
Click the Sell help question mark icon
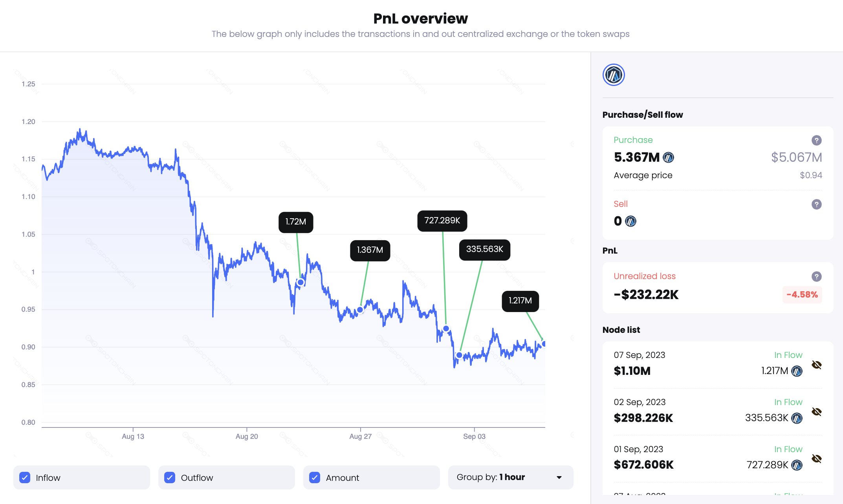[816, 204]
